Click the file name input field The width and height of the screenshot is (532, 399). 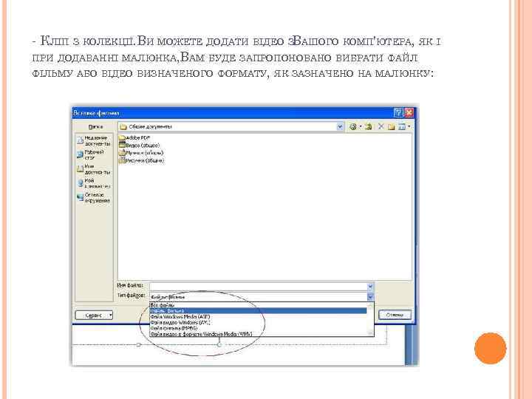point(258,287)
